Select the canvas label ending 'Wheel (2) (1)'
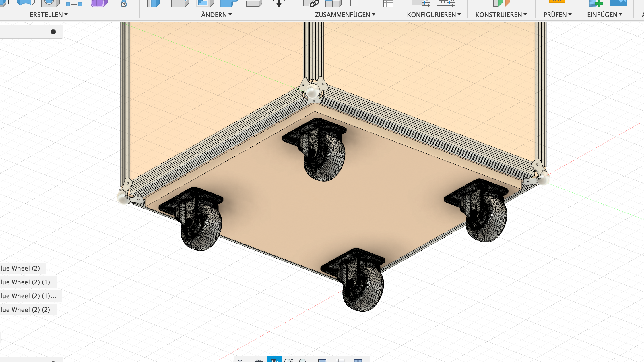Image resolution: width=644 pixels, height=362 pixels. click(25, 282)
